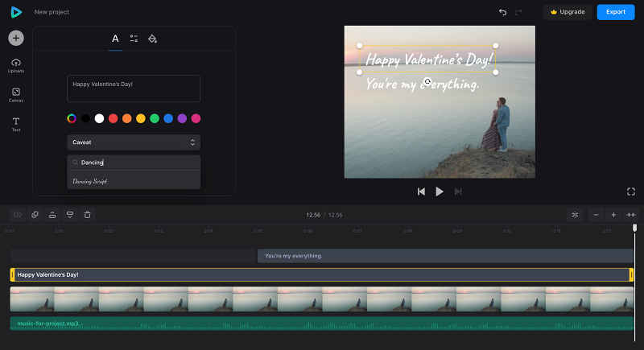
Task: Select the yellow color swatch
Action: tap(141, 118)
